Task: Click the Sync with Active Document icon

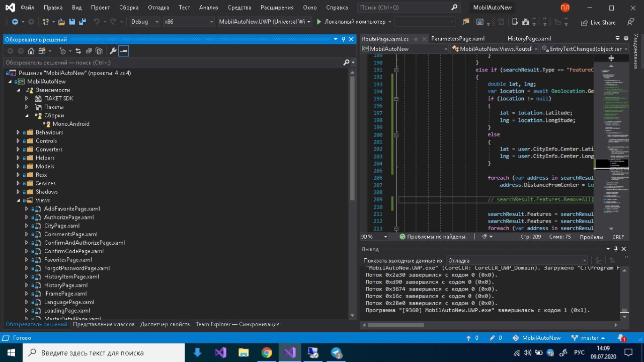Action: point(78,51)
